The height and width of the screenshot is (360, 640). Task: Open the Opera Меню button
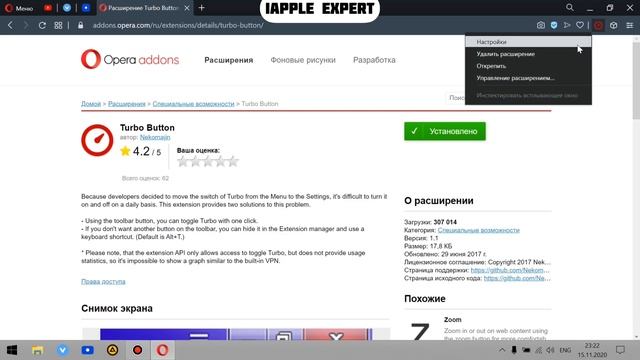[x=19, y=8]
